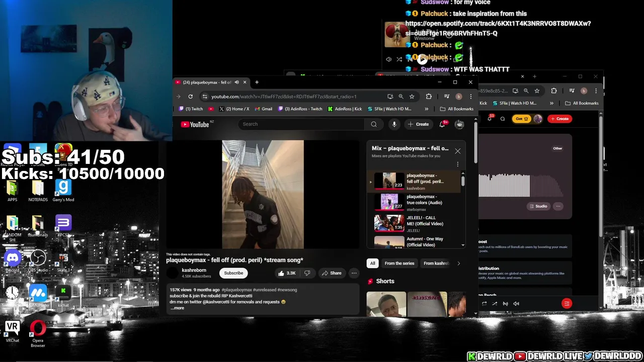Share the video
The height and width of the screenshot is (362, 644).
332,273
